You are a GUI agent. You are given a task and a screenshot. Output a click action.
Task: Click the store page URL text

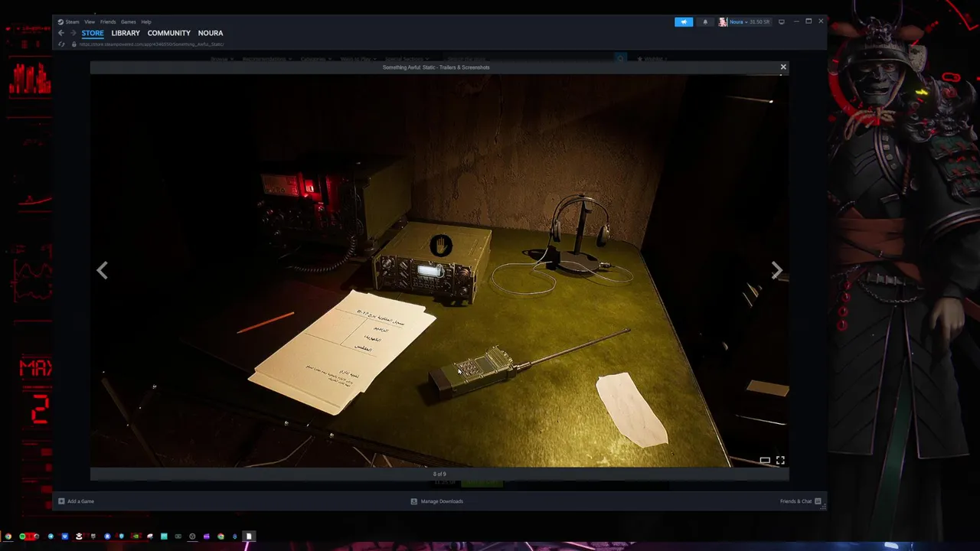tap(152, 44)
